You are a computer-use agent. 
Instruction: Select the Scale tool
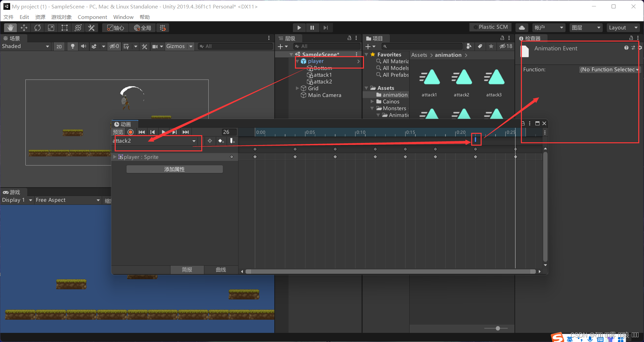pyautogui.click(x=51, y=28)
